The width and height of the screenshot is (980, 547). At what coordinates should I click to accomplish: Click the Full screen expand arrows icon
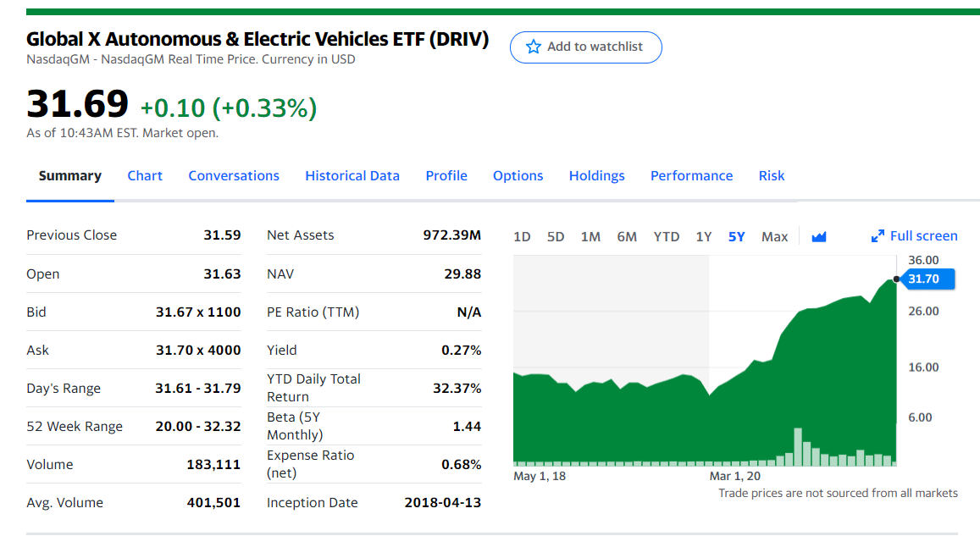[878, 235]
